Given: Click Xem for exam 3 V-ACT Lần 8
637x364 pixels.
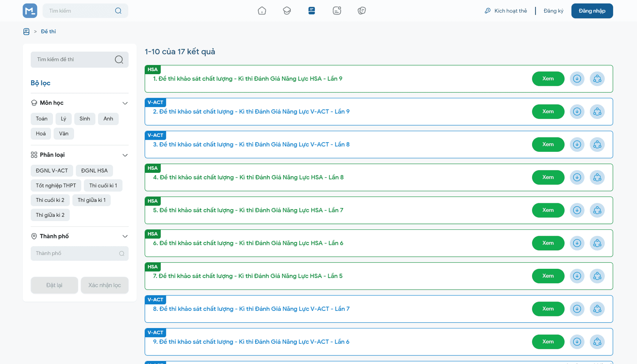Looking at the screenshot, I should 548,145.
